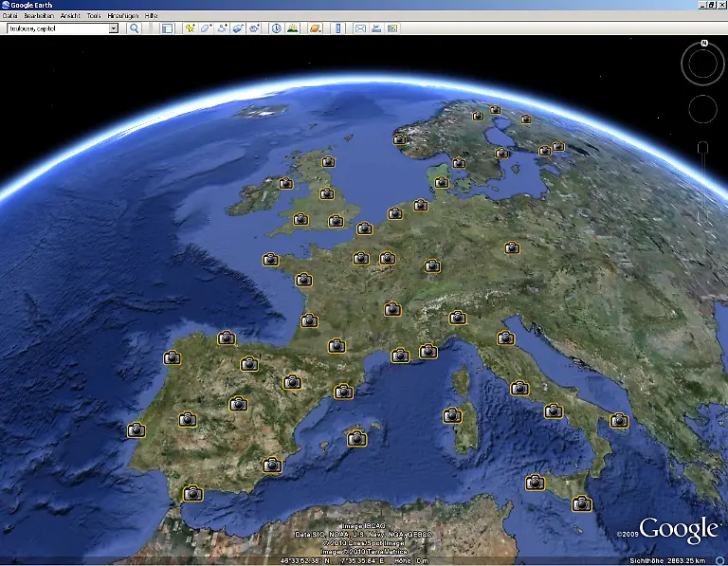Click the look-around joystick inside compass ring
The image size is (728, 566).
click(702, 64)
